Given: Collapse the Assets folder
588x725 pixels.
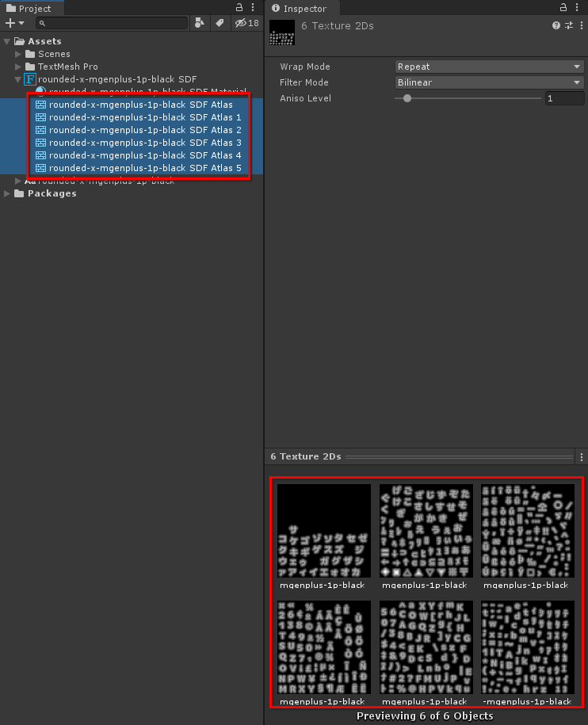Looking at the screenshot, I should click(7, 41).
